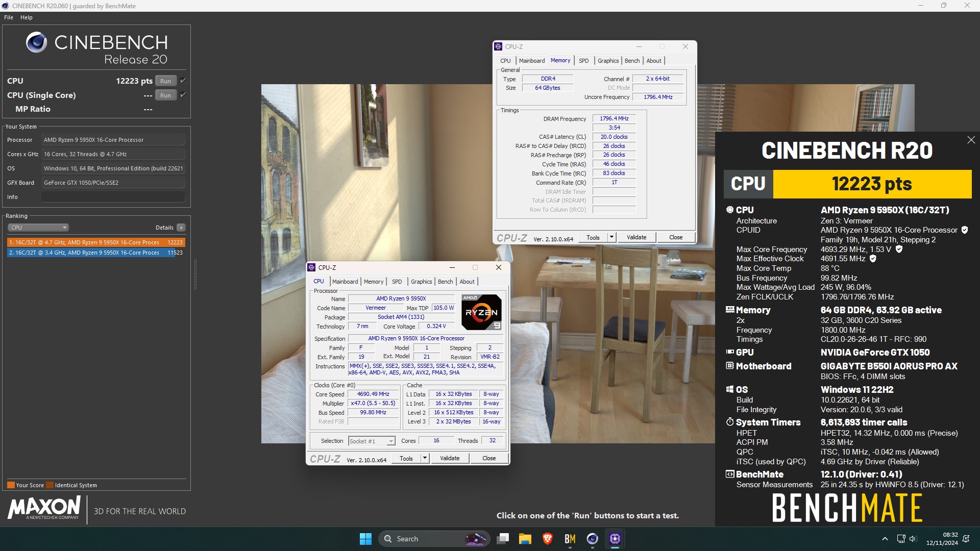Run the CPU multi-core test
Viewport: 980px width, 551px height.
[x=166, y=81]
